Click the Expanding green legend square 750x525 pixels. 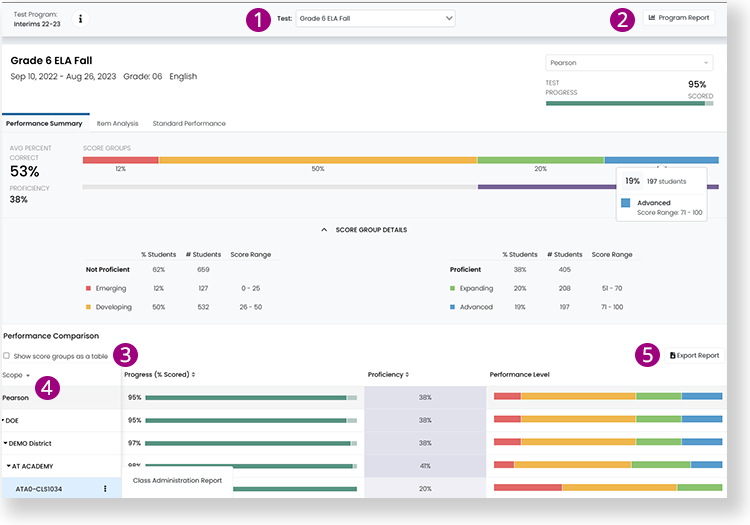pyautogui.click(x=453, y=288)
